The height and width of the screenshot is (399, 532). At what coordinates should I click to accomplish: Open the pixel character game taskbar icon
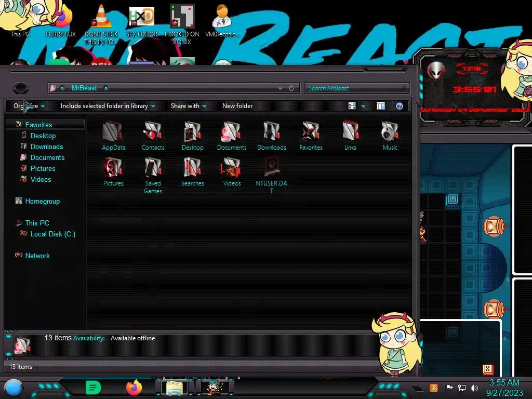pyautogui.click(x=215, y=388)
